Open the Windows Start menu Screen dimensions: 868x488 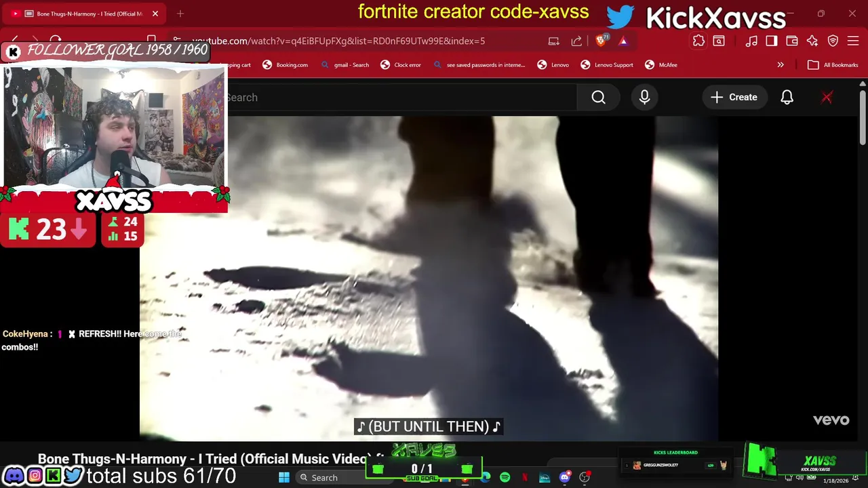[284, 478]
